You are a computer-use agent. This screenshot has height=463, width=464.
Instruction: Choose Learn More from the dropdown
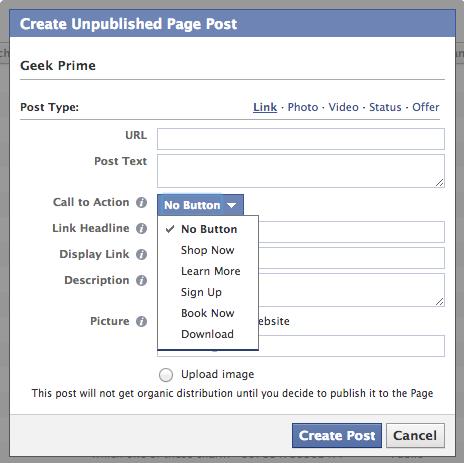click(x=208, y=271)
